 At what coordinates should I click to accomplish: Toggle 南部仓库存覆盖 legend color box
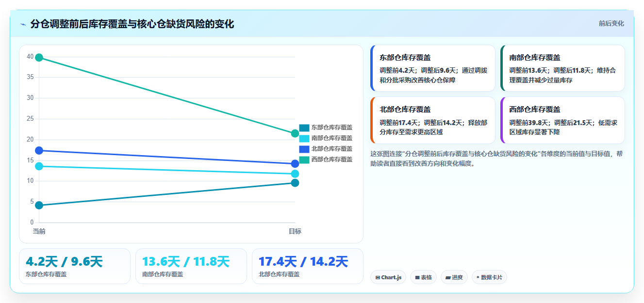pyautogui.click(x=304, y=138)
